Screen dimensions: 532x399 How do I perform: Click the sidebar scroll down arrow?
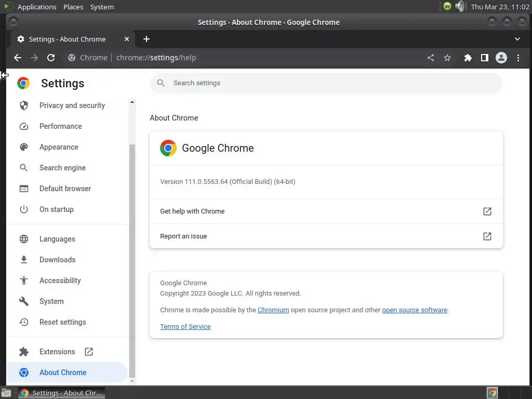[x=132, y=381]
